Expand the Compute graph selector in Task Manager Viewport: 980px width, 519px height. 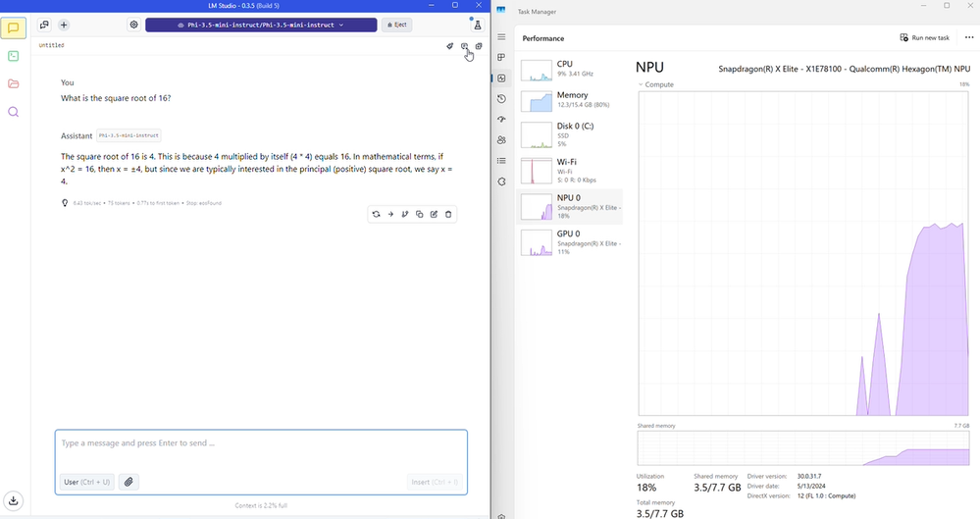655,84
